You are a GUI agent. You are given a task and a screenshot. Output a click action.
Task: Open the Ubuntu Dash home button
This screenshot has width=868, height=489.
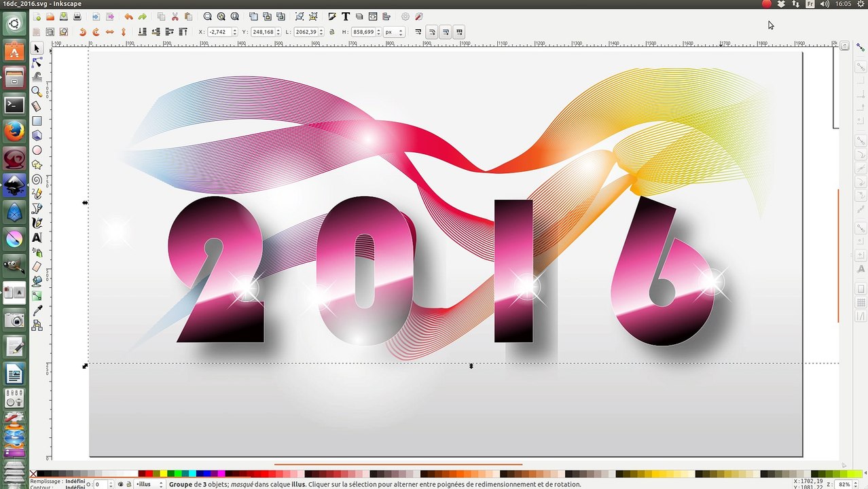click(14, 24)
